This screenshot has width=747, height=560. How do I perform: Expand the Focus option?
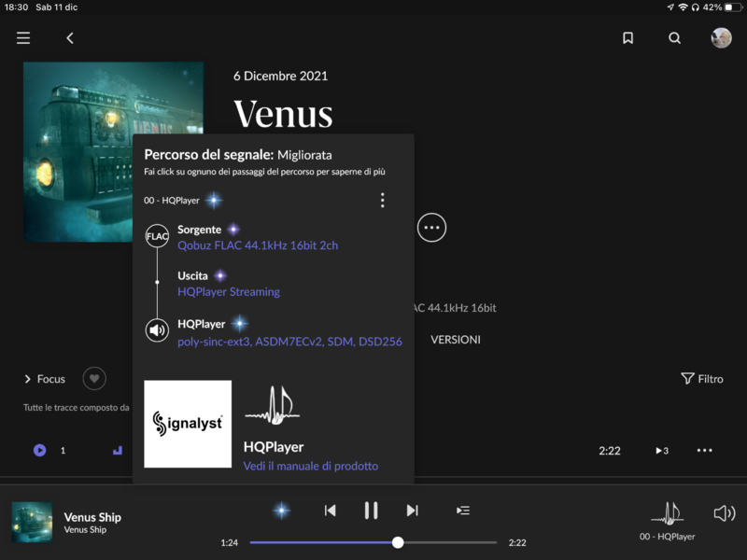(x=45, y=379)
